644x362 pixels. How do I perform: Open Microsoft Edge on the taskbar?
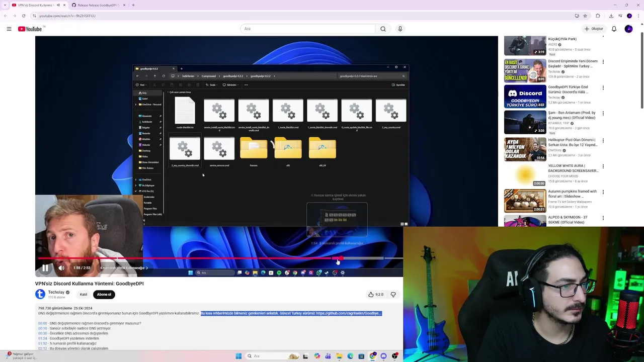(350, 356)
